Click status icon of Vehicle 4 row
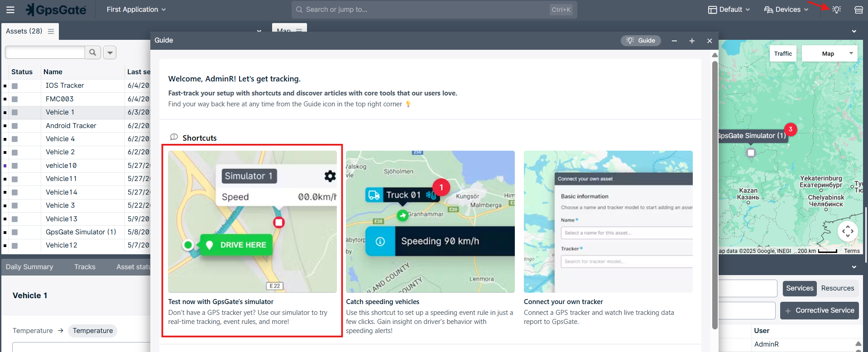 [14, 139]
